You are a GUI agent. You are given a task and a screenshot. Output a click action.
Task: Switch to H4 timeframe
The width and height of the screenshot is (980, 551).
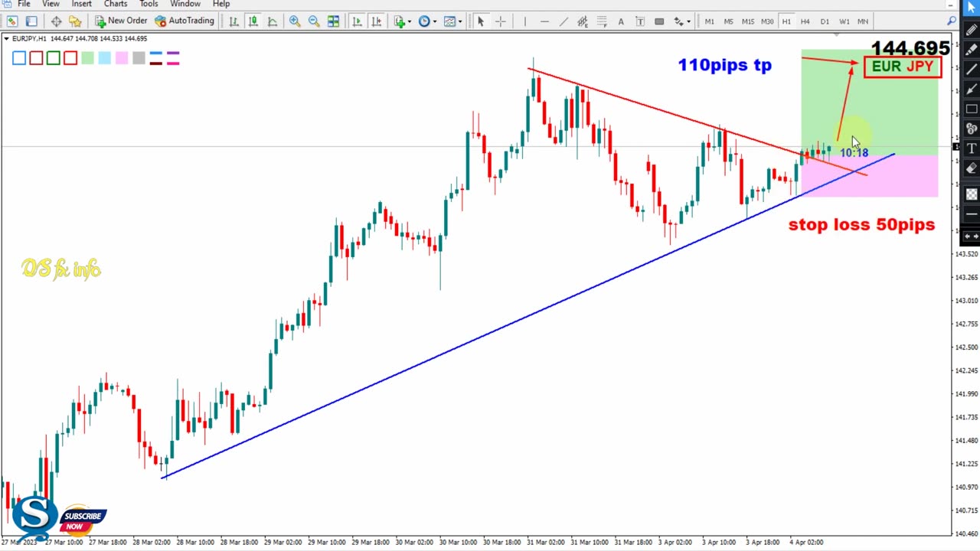[805, 21]
